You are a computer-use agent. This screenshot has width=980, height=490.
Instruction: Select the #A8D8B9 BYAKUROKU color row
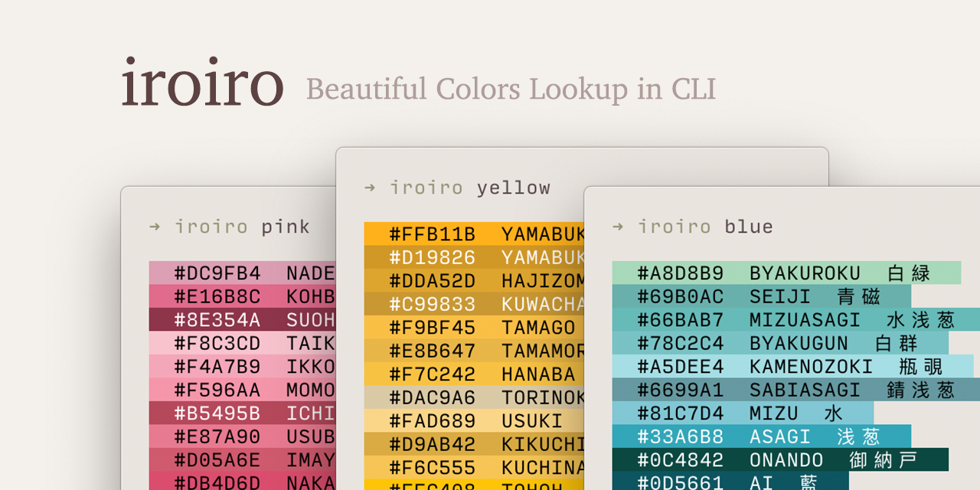tap(786, 273)
